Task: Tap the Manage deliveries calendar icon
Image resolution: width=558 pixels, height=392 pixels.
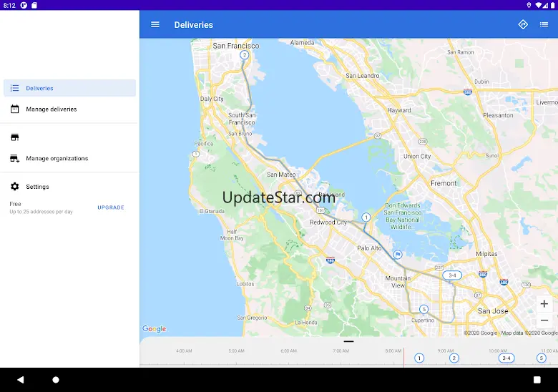Action: [x=14, y=109]
